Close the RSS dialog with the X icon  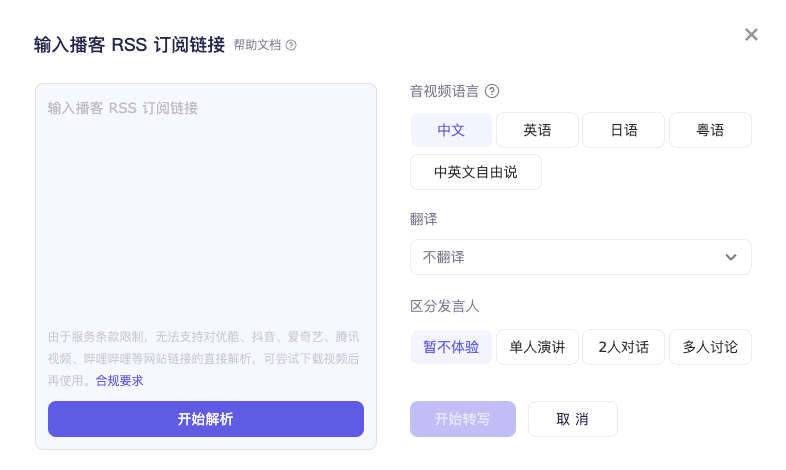click(751, 35)
